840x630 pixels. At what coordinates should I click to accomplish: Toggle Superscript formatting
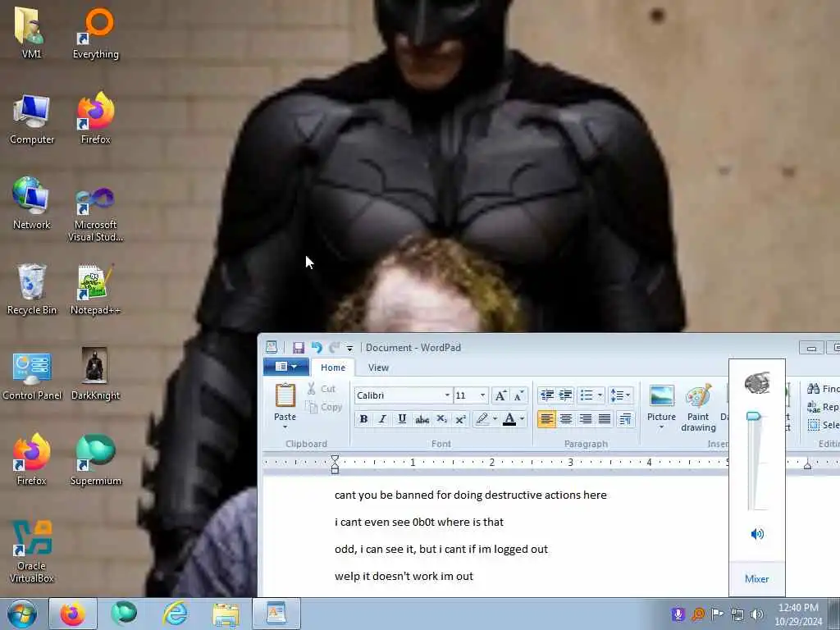461,419
